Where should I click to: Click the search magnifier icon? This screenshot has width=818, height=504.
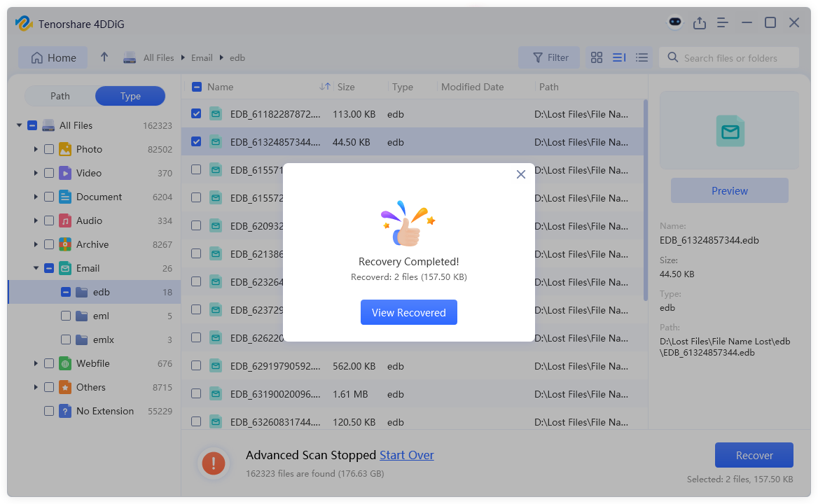(673, 57)
